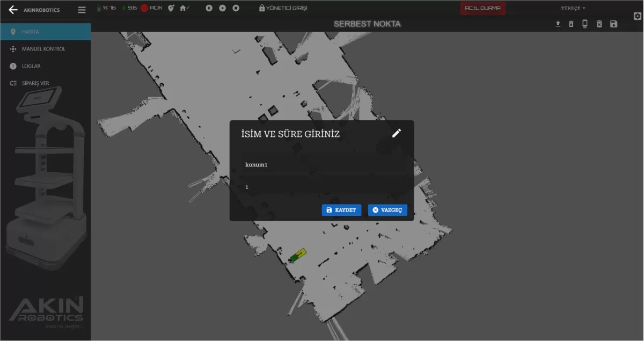The width and height of the screenshot is (644, 341).
Task: Click the save floppy icon in map toolbar
Action: [x=613, y=24]
